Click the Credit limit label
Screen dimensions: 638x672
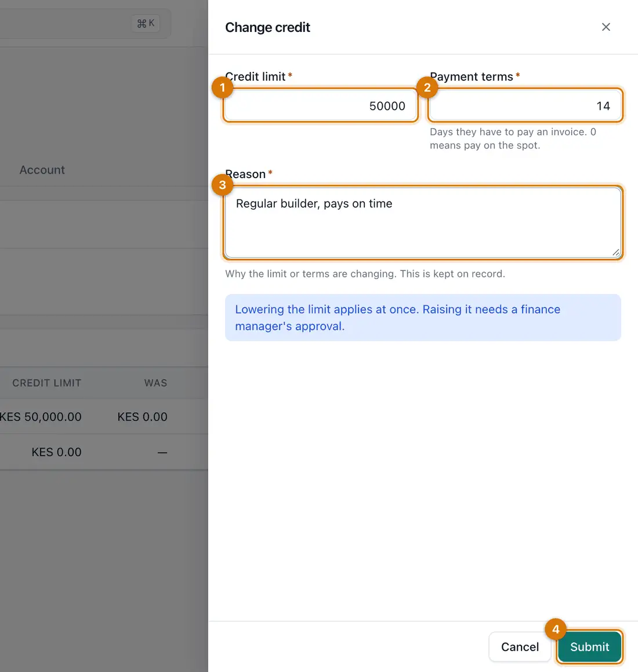point(255,76)
